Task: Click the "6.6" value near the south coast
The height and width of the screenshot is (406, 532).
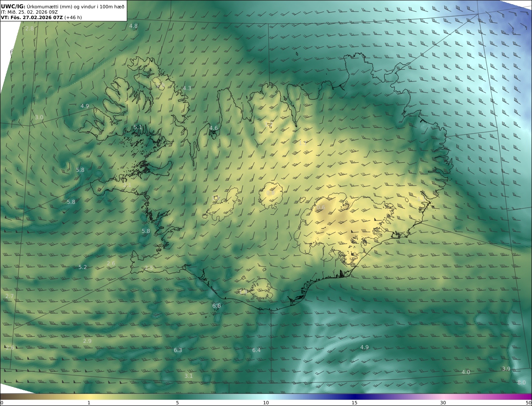Action: [217, 306]
